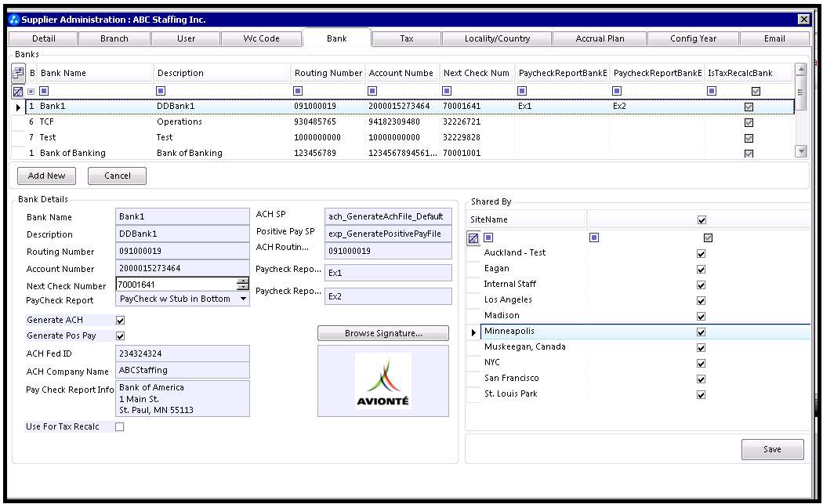823x504 pixels.
Task: Open the Accrual Plan tab
Action: pyautogui.click(x=599, y=38)
